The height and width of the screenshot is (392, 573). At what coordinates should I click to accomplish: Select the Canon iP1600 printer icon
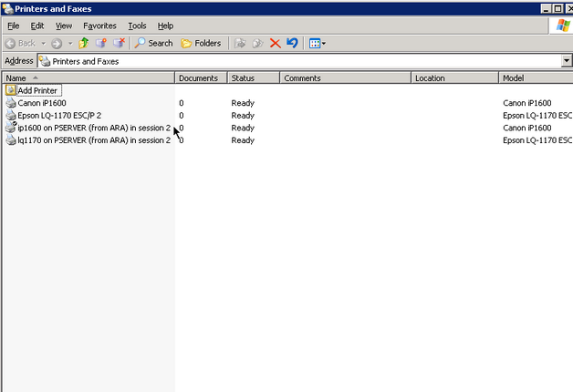coord(11,103)
